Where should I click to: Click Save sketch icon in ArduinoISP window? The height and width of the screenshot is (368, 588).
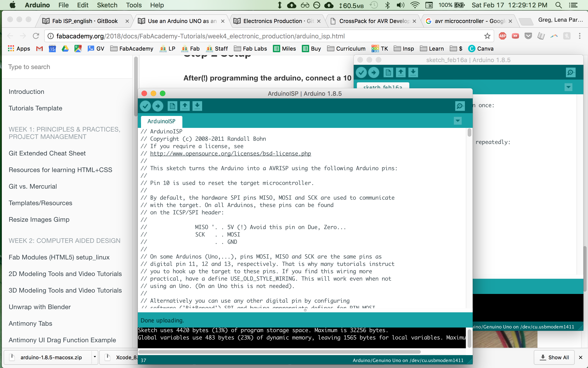tap(197, 106)
